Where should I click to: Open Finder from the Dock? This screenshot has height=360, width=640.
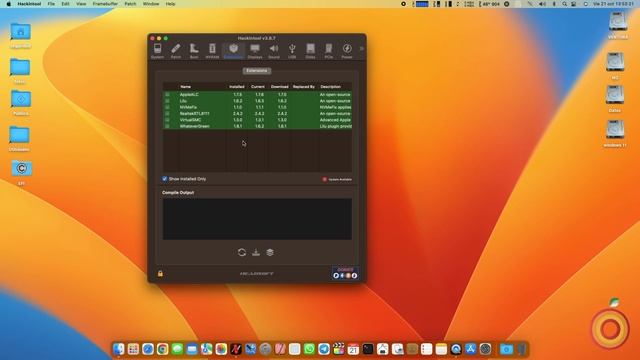(119, 349)
